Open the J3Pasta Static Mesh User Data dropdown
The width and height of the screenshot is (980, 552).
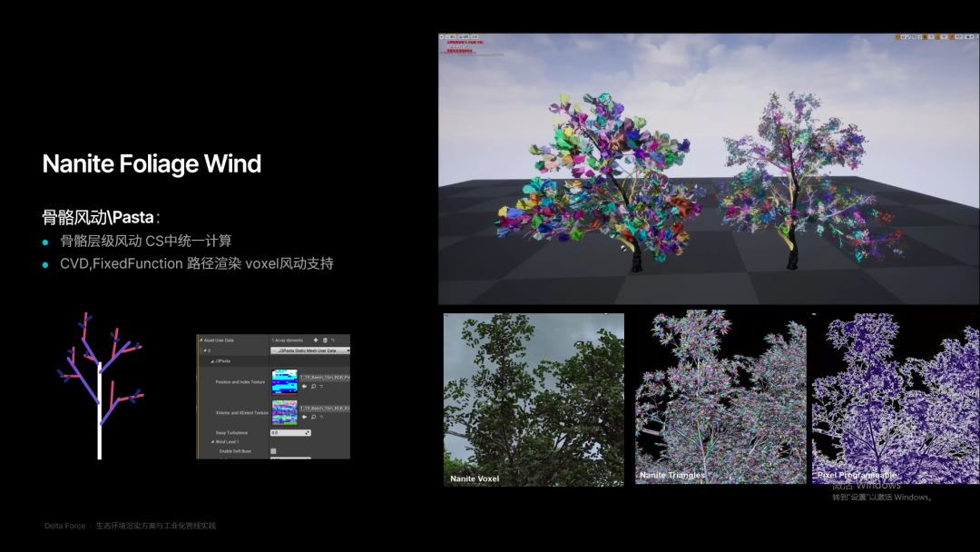310,350
